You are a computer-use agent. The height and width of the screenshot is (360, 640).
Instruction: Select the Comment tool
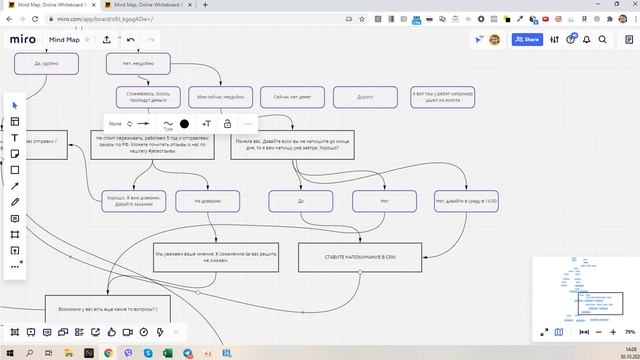pyautogui.click(x=15, y=219)
